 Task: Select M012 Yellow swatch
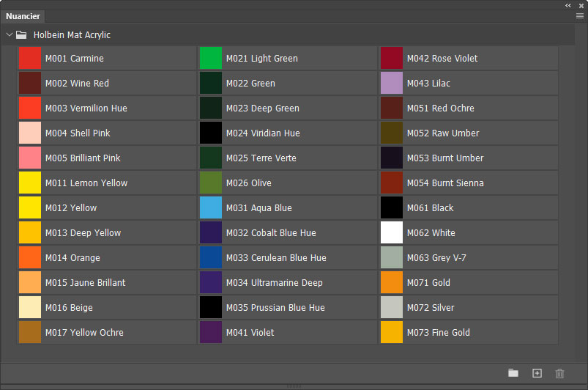(30, 207)
